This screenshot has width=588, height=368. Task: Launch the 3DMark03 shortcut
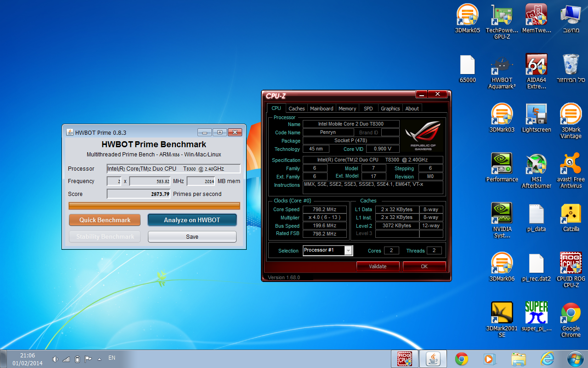coord(502,118)
